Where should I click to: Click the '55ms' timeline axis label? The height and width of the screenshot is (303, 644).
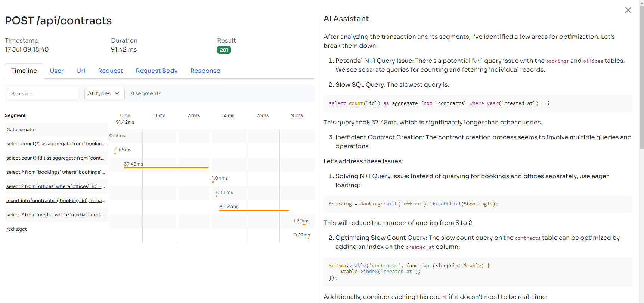tap(228, 115)
